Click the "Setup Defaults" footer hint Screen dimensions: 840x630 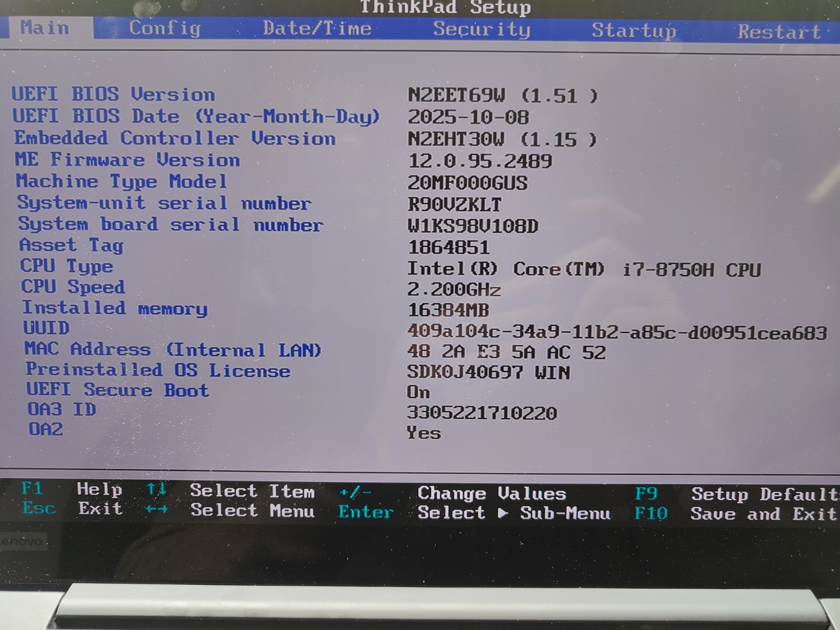pos(765,495)
